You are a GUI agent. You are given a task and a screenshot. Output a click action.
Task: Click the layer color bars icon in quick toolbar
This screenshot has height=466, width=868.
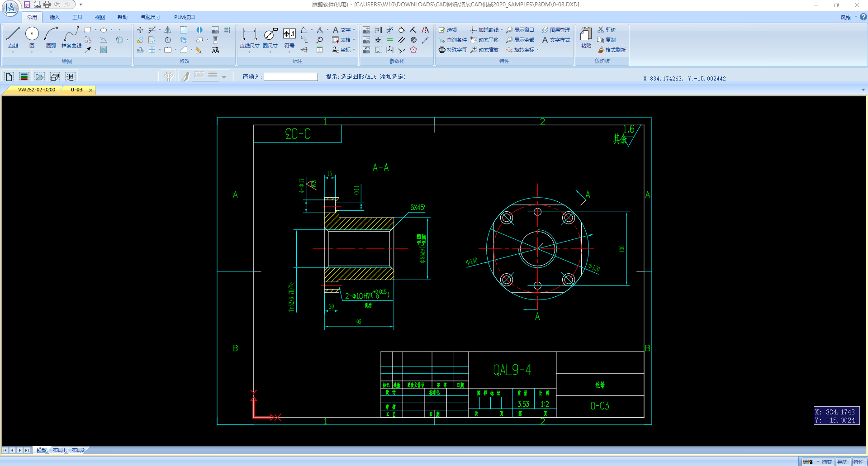pyautogui.click(x=24, y=76)
